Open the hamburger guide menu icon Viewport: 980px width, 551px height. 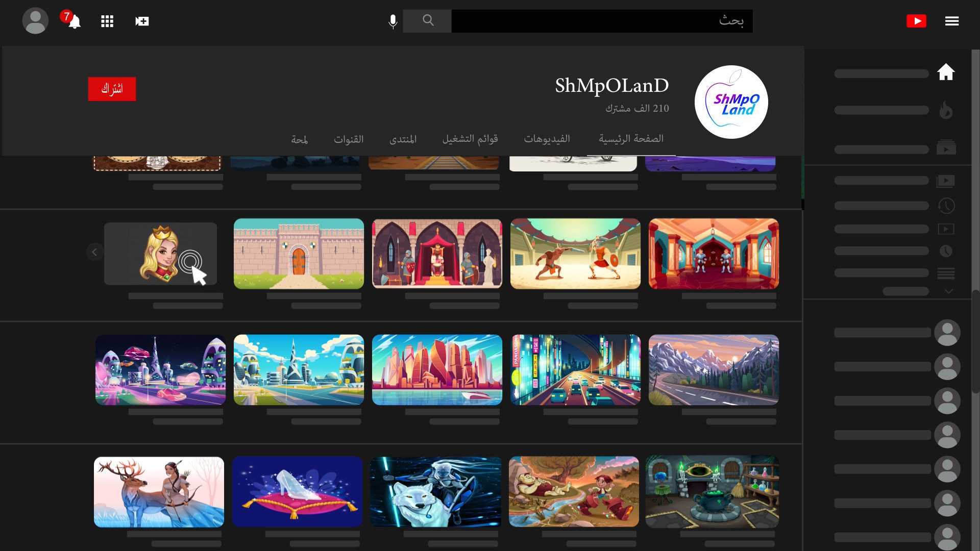(951, 21)
